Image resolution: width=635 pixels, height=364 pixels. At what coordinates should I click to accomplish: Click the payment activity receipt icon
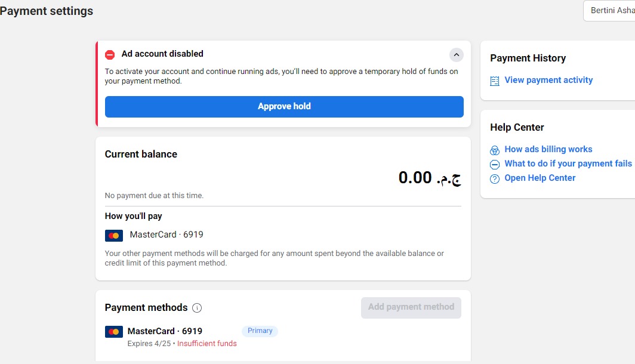coord(495,81)
